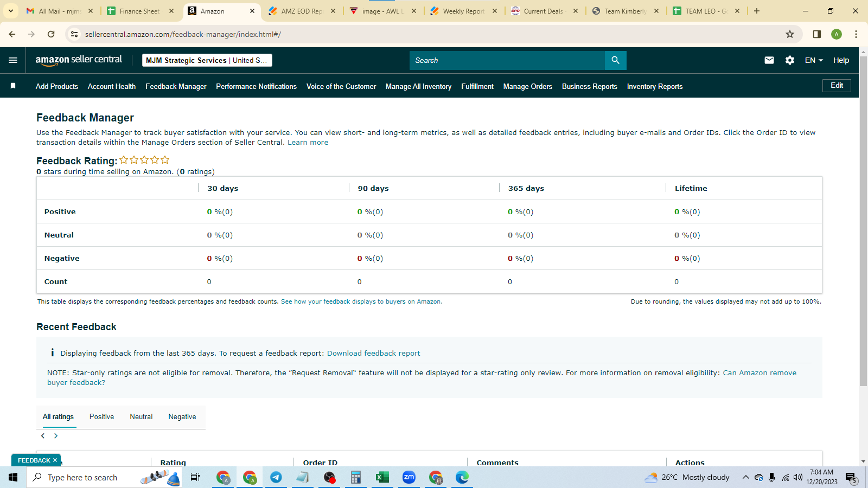This screenshot has height=488, width=868.
Task: Switch to the AMZ EOD Report tab
Action: coord(302,11)
